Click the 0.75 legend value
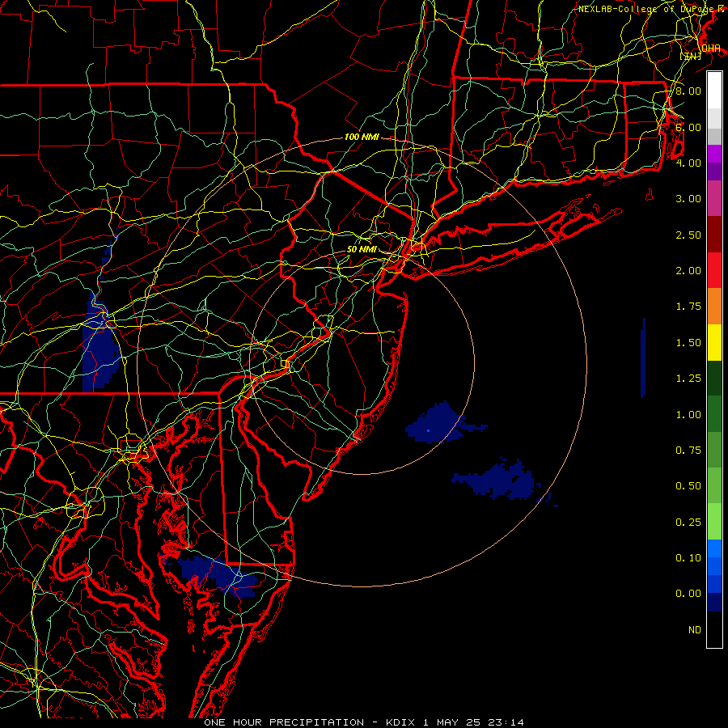Screen dimensions: 728x728 [688, 451]
